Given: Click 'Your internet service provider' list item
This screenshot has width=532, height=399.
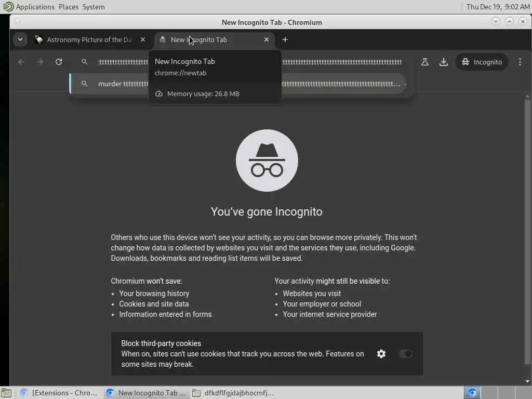Looking at the screenshot, I should coord(330,314).
